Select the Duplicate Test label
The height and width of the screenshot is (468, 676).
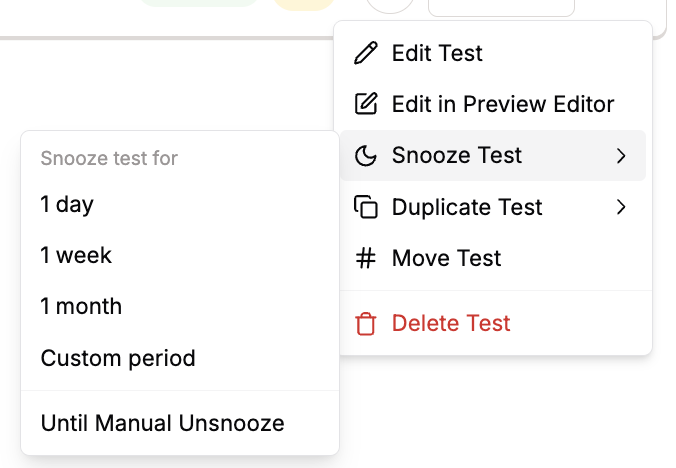(467, 208)
